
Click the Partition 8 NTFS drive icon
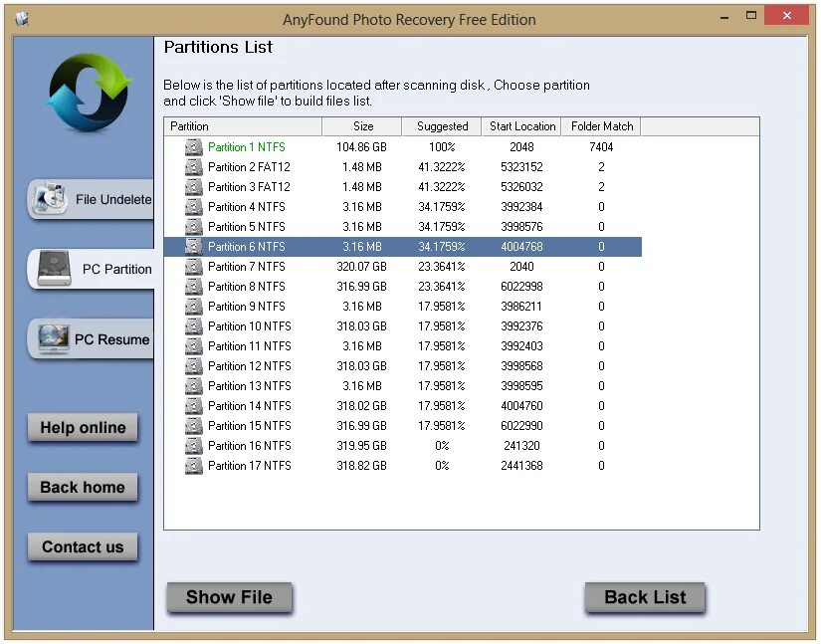tap(194, 287)
